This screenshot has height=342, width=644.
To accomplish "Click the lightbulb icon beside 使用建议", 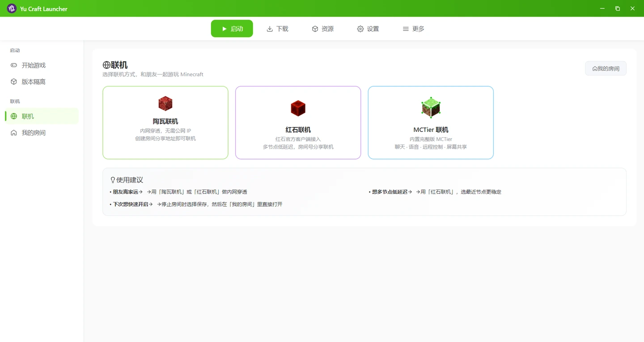I will [113, 180].
